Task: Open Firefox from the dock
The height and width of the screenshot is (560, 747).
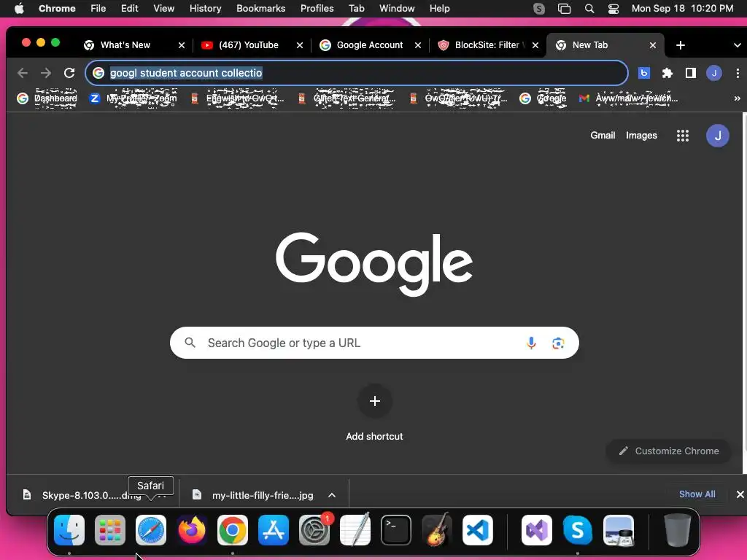Action: [192, 530]
